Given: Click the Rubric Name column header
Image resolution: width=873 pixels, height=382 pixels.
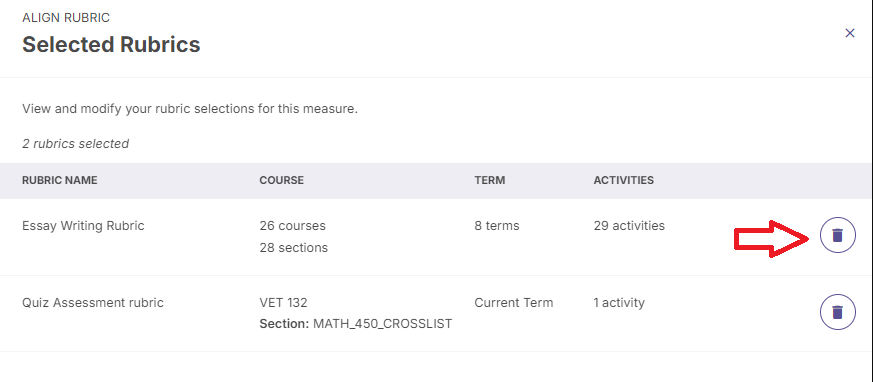Looking at the screenshot, I should [x=60, y=180].
